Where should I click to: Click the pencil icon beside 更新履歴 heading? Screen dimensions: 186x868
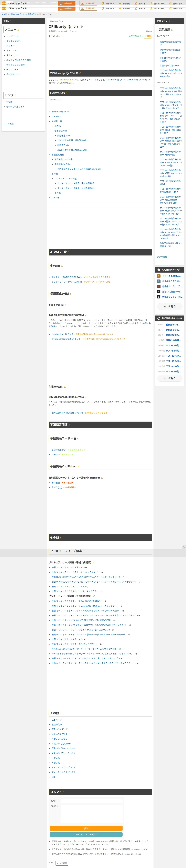click(172, 30)
